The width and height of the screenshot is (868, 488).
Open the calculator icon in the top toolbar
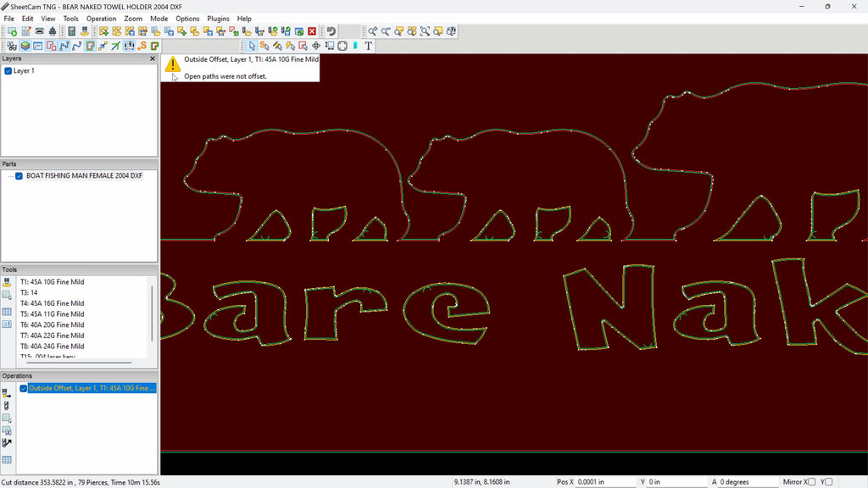[x=71, y=31]
